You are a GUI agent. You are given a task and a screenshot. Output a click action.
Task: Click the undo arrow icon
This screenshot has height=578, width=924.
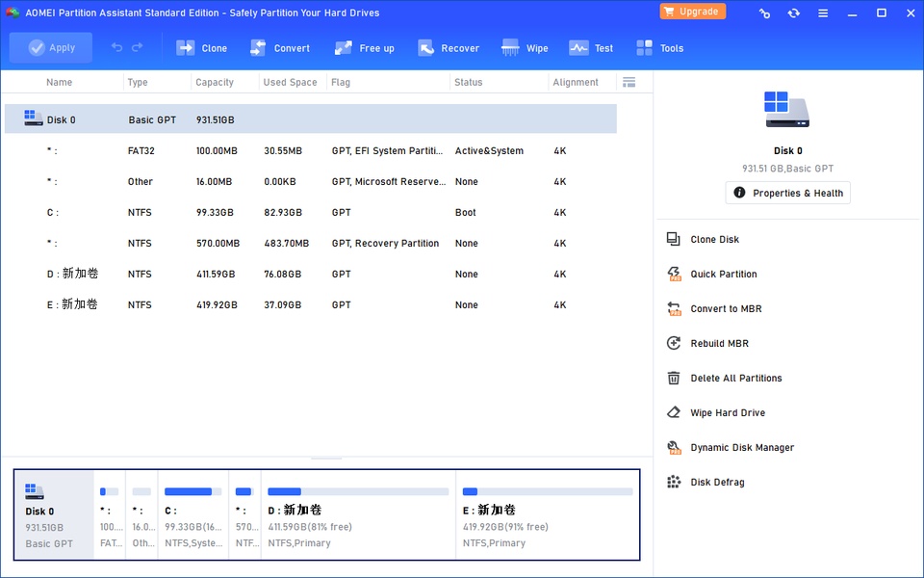[117, 47]
